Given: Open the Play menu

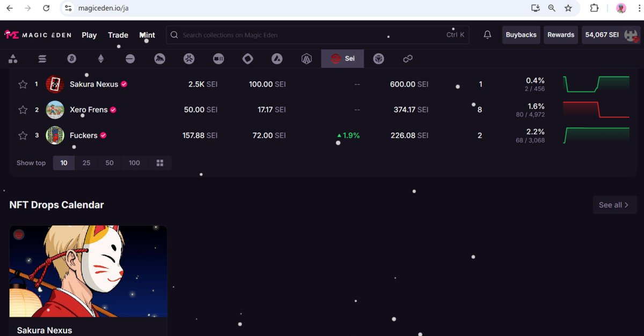Looking at the screenshot, I should coord(89,35).
